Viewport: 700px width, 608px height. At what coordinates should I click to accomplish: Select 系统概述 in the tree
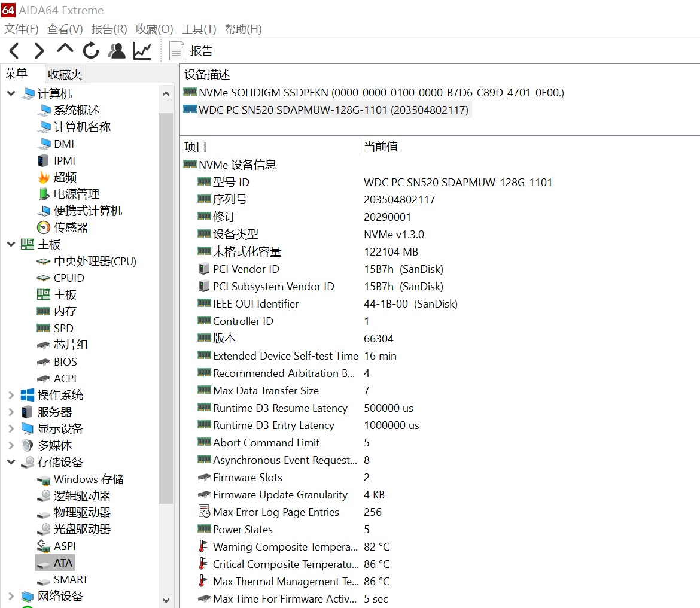click(77, 110)
